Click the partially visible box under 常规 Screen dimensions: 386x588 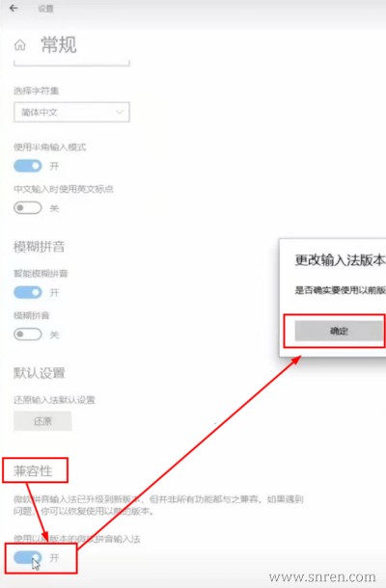(x=71, y=63)
